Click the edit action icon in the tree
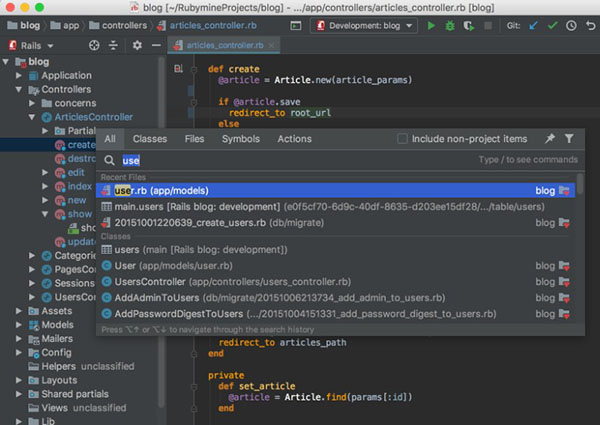The height and width of the screenshot is (425, 600). coord(60,173)
